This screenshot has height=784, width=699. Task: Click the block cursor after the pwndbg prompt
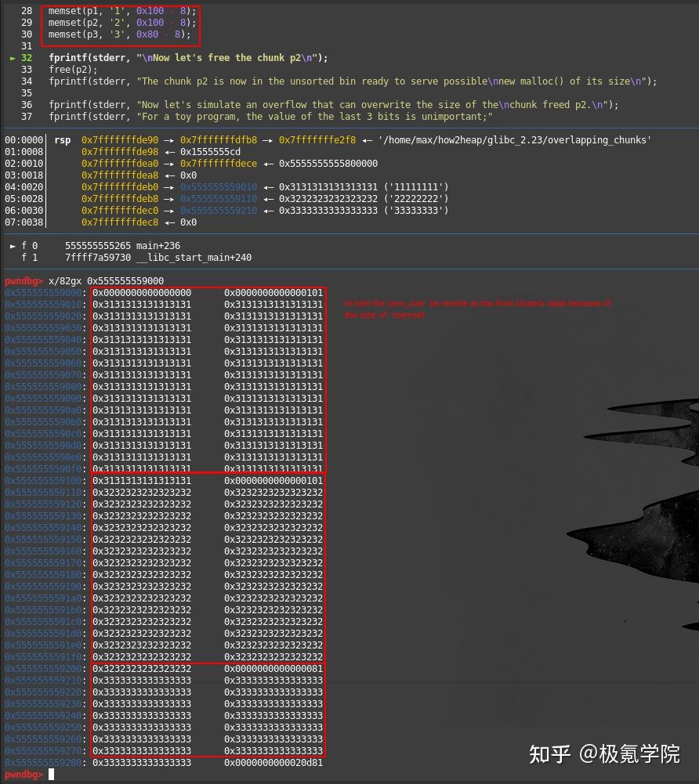(50, 773)
